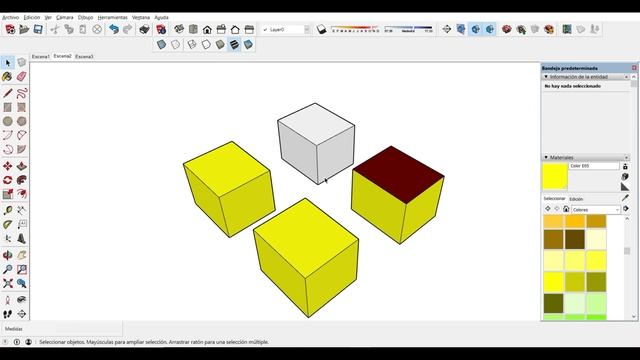Viewport: 640px width, 360px height.
Task: Choose the pink Eraser tool
Action: [22, 76]
